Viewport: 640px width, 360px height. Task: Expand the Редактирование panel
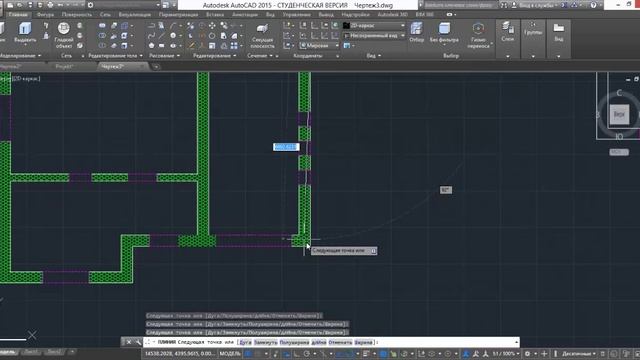click(214, 56)
